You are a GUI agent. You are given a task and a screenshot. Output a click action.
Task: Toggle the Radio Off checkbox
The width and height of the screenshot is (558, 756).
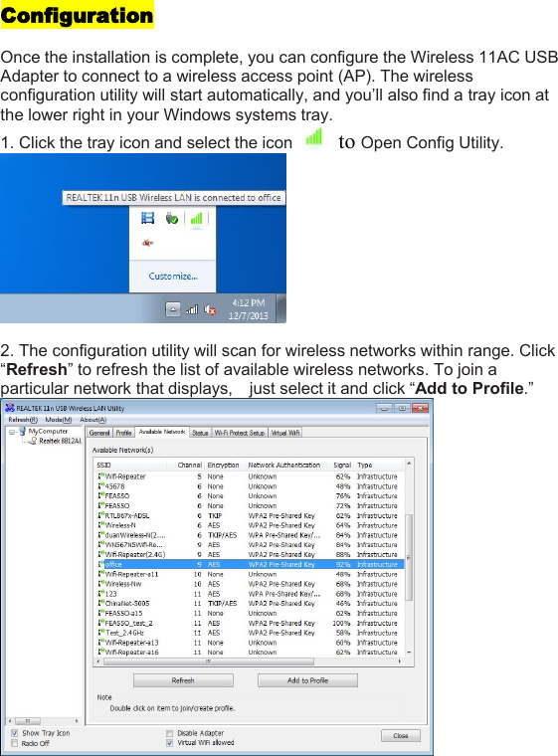coord(15,743)
